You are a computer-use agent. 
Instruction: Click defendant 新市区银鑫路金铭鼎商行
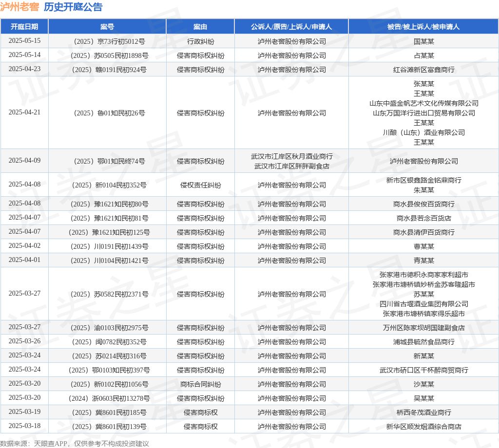(x=423, y=180)
